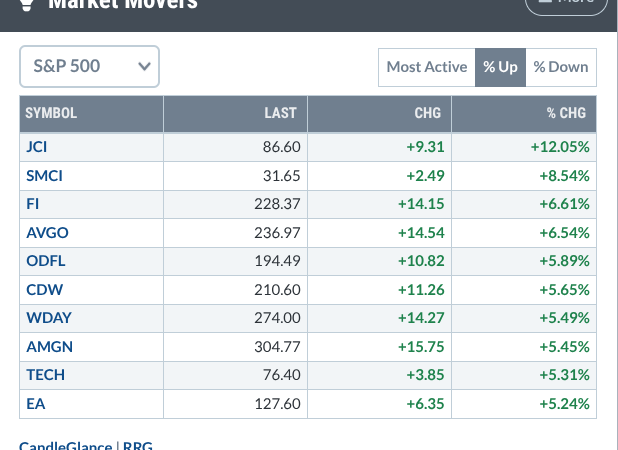Click the +8.54% change for SMCI
Image resolution: width=618 pixels, height=450 pixels.
click(564, 176)
